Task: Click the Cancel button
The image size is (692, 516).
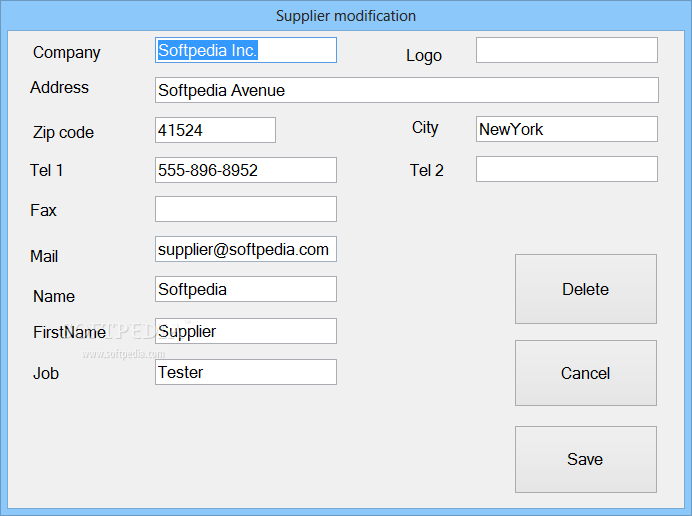Action: 586,373
